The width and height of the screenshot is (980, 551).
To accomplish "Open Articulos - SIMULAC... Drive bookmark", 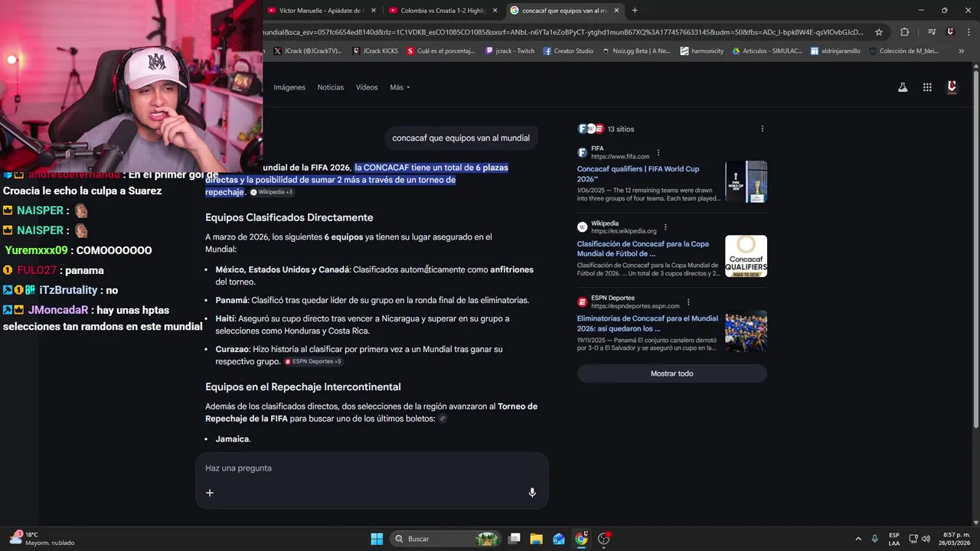I will (x=767, y=51).
